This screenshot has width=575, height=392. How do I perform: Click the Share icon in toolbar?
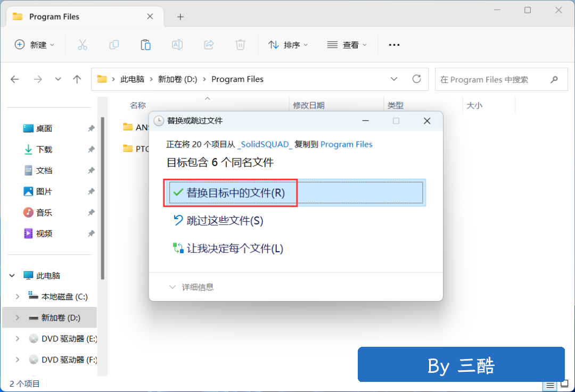tap(209, 45)
